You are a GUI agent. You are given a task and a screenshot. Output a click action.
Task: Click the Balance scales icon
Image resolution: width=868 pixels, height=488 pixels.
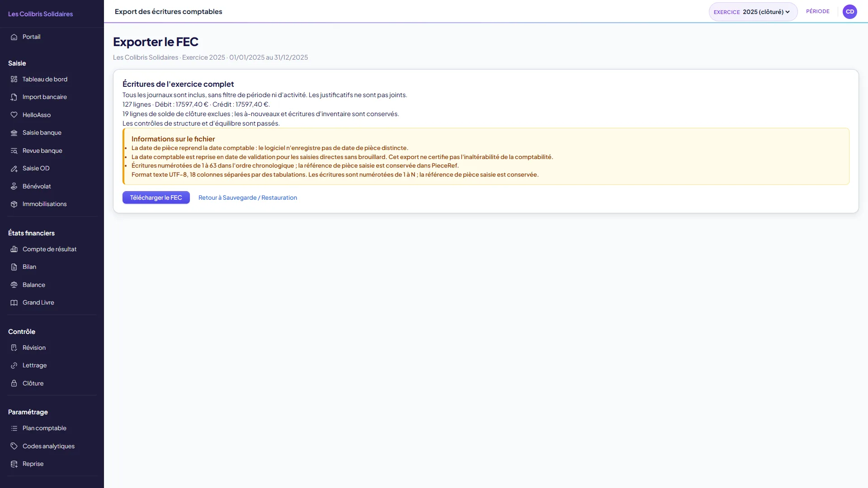(x=14, y=285)
